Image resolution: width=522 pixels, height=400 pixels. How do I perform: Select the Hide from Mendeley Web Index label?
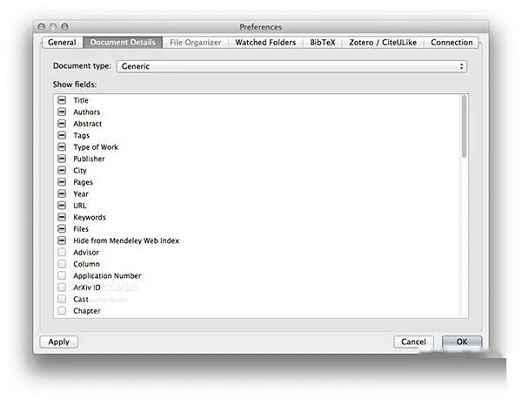click(x=126, y=241)
